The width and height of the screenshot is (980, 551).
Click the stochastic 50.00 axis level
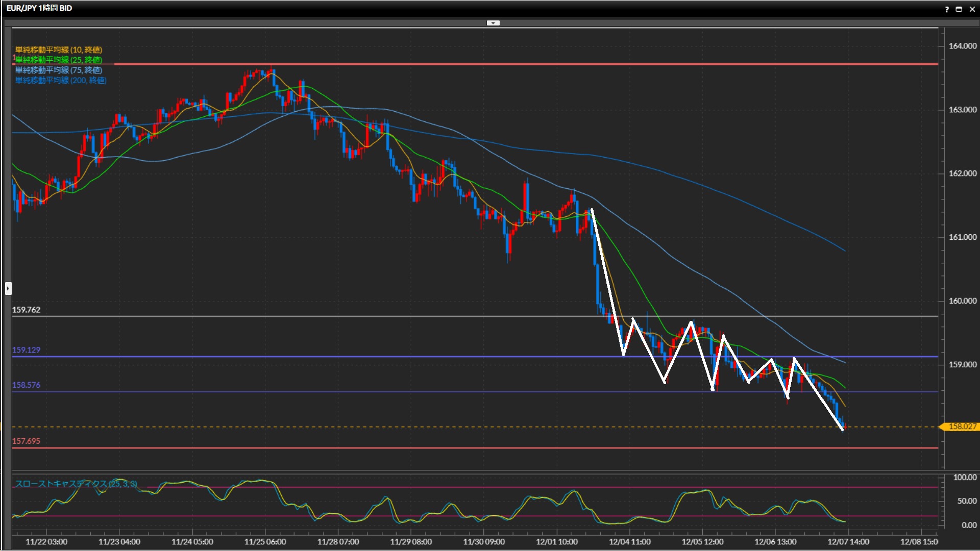pyautogui.click(x=967, y=501)
